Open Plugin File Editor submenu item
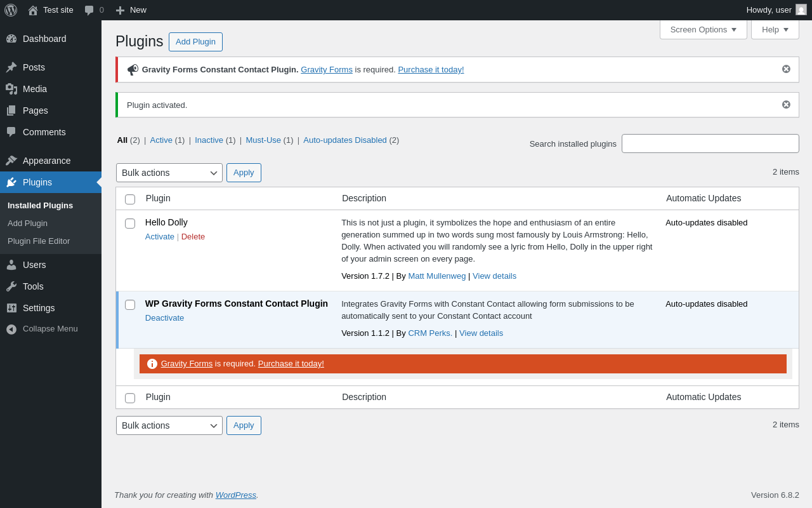 [39, 241]
